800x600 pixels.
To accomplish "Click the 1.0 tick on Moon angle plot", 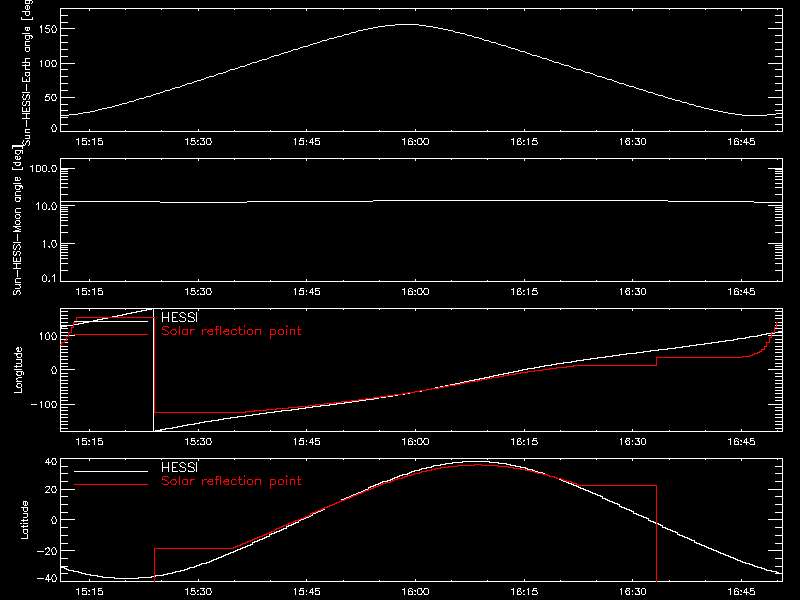I will pos(49,244).
